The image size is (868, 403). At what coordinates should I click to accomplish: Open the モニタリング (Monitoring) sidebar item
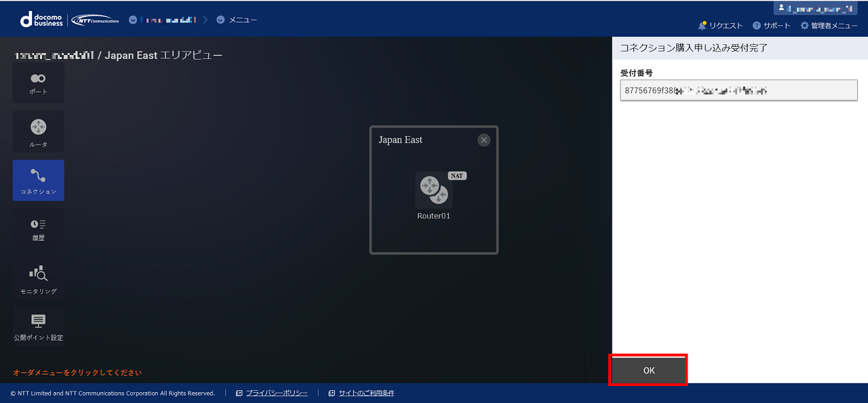click(39, 279)
